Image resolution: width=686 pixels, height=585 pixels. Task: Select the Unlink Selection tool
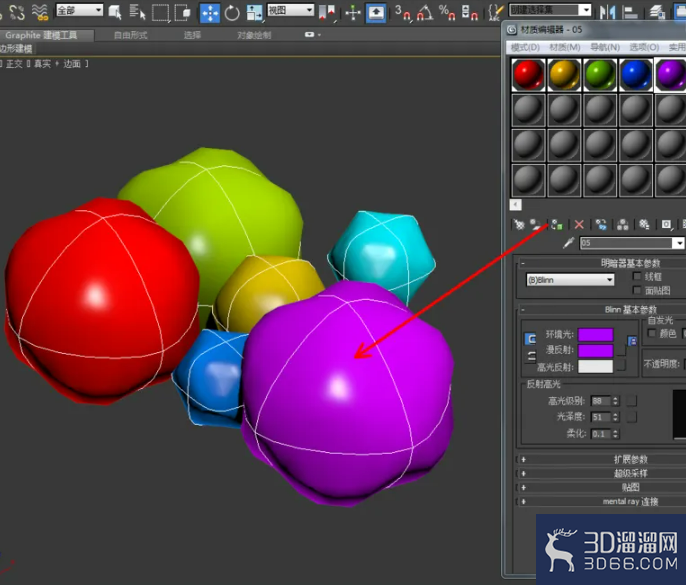(17, 12)
